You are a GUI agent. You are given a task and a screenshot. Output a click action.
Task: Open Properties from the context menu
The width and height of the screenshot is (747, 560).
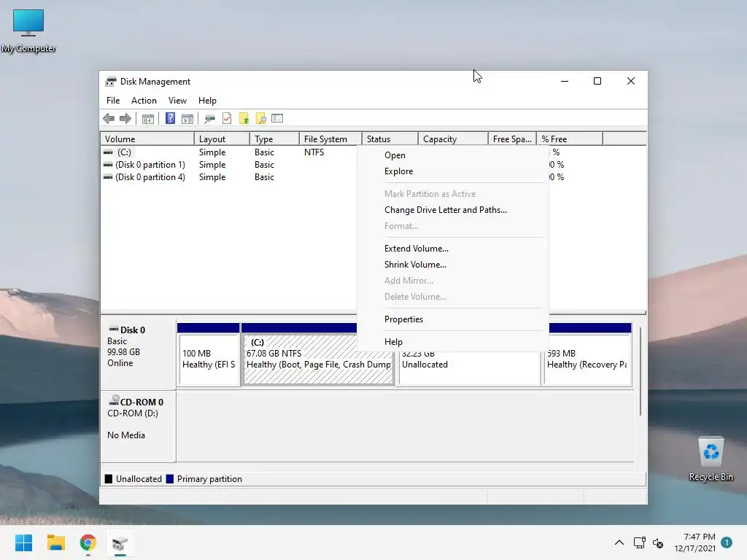click(452, 319)
